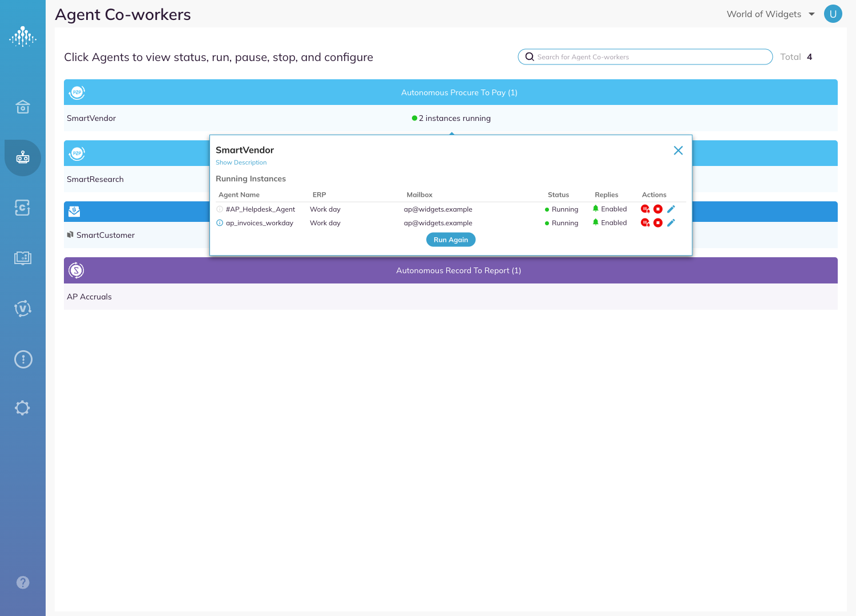Edit the #AP_Helpdesk_Agent instance

[671, 209]
